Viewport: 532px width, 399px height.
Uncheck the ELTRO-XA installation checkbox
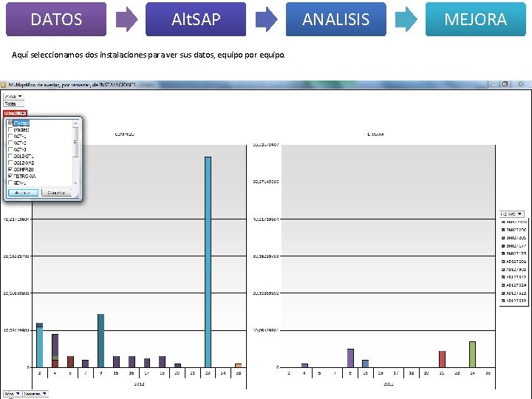[10, 176]
